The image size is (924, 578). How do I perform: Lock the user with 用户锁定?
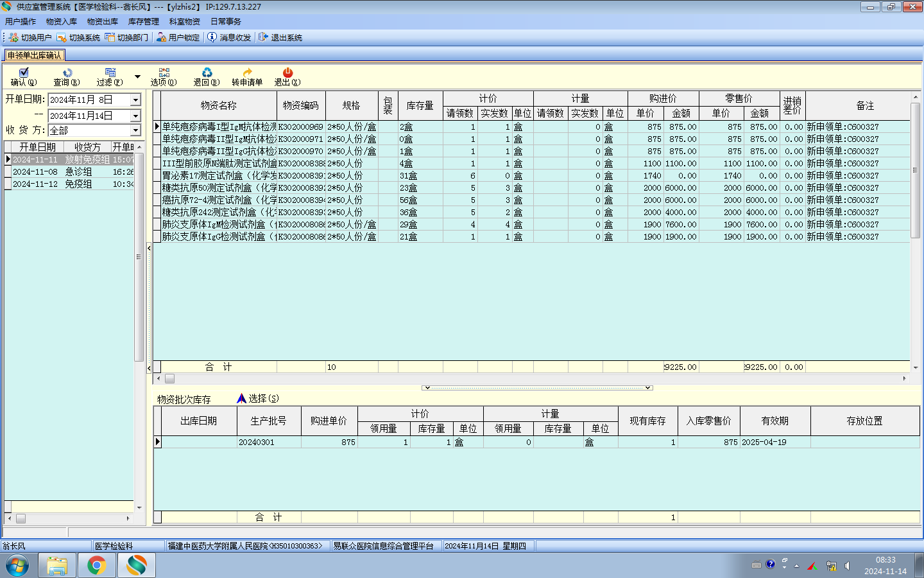coord(178,37)
